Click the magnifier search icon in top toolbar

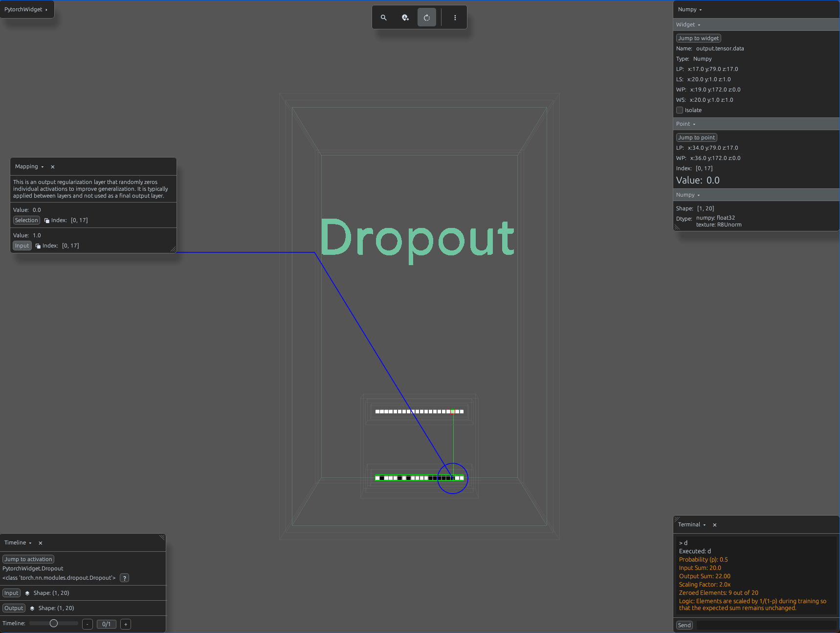coord(384,18)
